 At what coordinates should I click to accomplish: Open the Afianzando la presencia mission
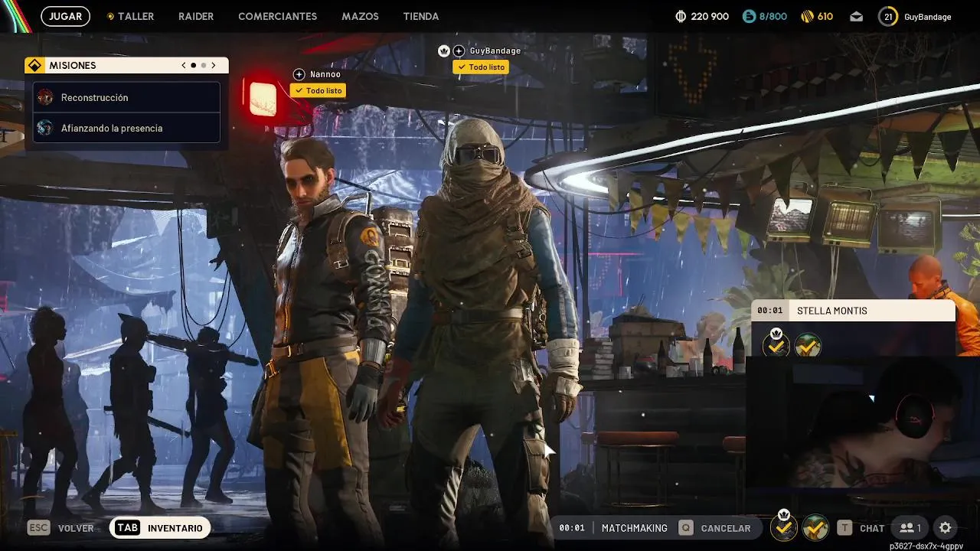pos(126,128)
